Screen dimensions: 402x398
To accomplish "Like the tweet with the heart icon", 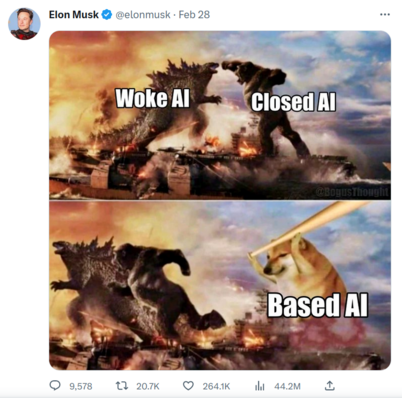I will pos(188,386).
